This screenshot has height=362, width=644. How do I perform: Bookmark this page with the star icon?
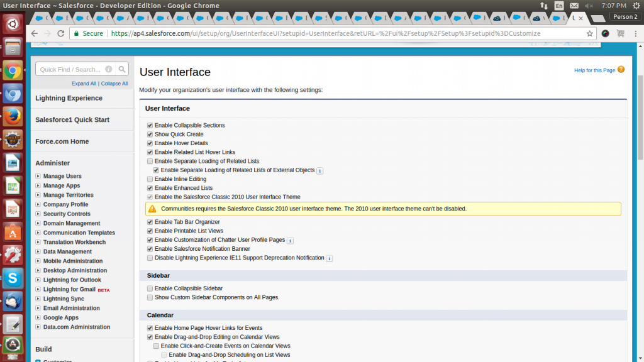pyautogui.click(x=590, y=33)
